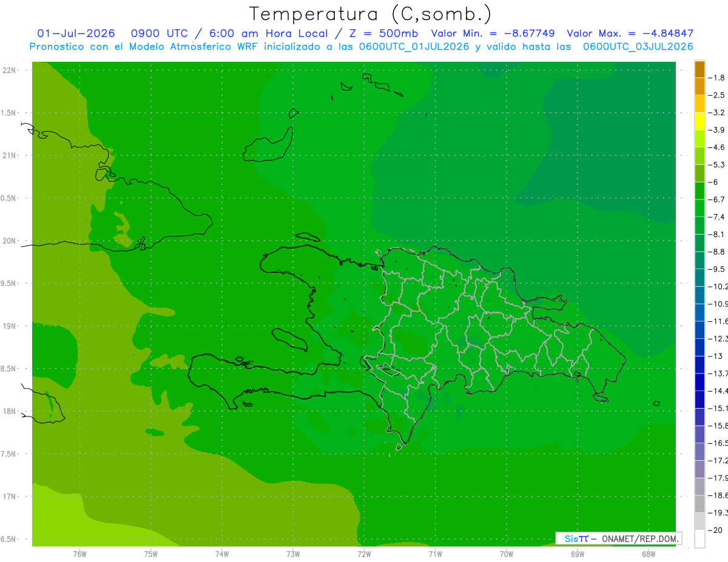
Task: Click the "72W" longitude axis label
Action: [364, 554]
